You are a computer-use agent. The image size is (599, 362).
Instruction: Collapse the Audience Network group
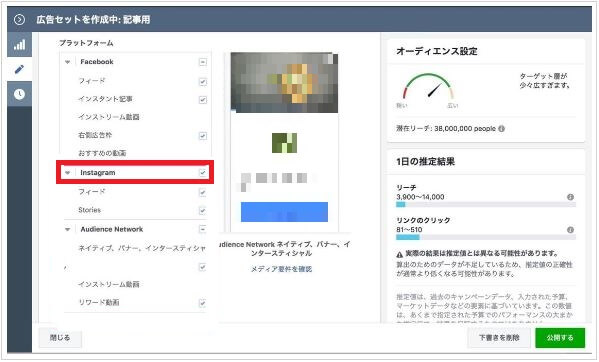click(68, 229)
